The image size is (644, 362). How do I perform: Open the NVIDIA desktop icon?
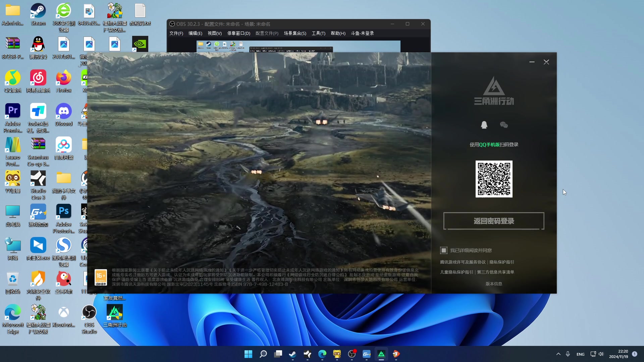[140, 44]
